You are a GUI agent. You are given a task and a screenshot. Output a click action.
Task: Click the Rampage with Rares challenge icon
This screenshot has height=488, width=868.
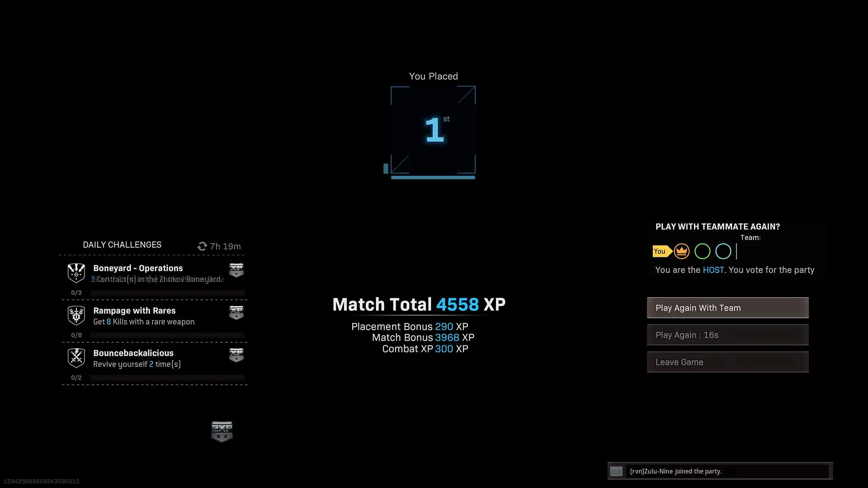tap(75, 314)
